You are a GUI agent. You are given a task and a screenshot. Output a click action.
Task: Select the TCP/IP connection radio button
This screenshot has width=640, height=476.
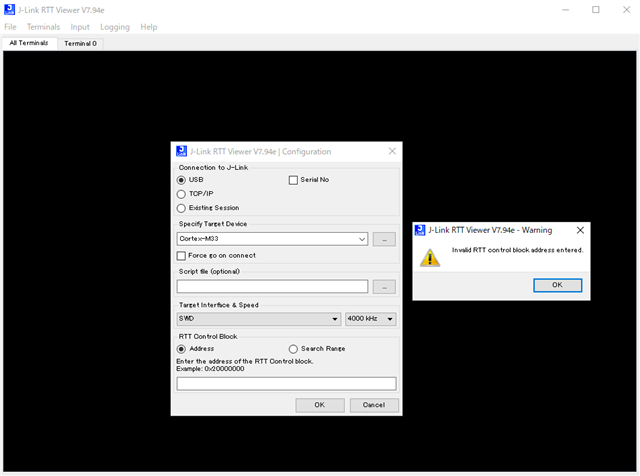(181, 194)
